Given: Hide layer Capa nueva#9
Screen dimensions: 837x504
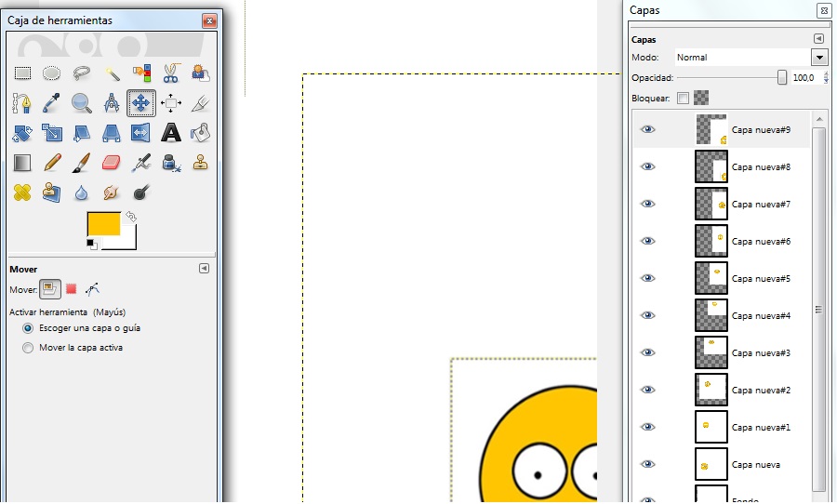Looking at the screenshot, I should pyautogui.click(x=647, y=129).
